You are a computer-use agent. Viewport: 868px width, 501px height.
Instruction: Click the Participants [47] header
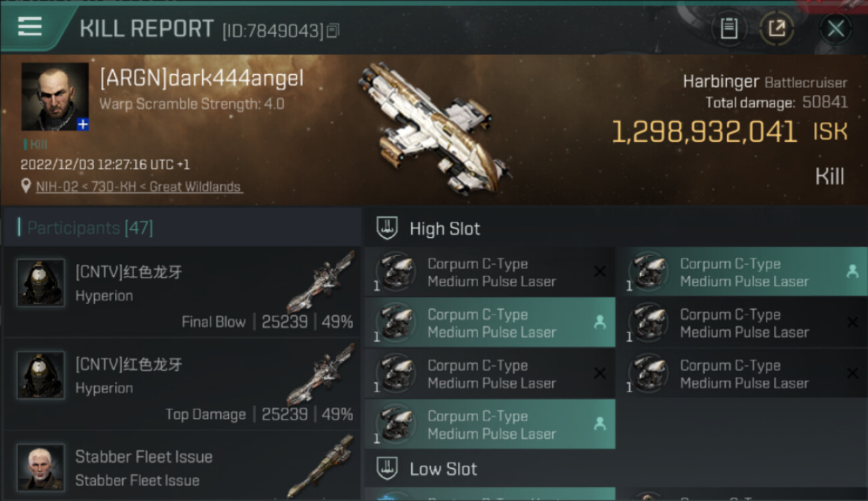[90, 228]
